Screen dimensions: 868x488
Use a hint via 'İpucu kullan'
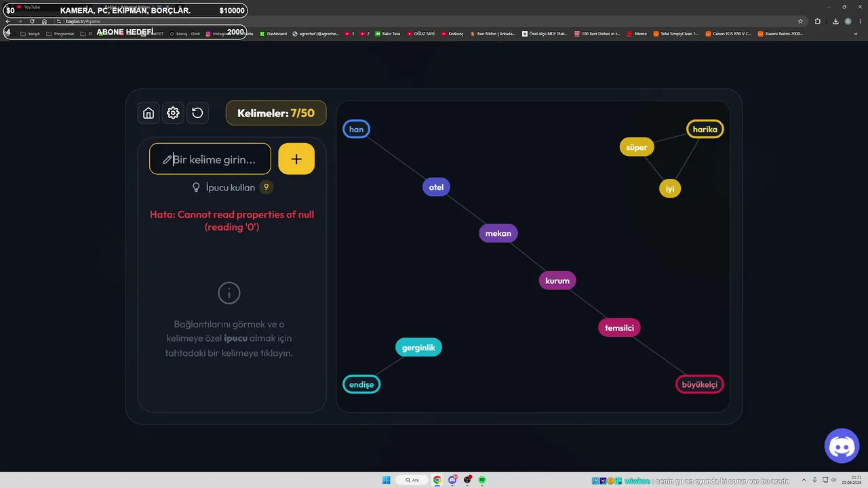pos(231,187)
